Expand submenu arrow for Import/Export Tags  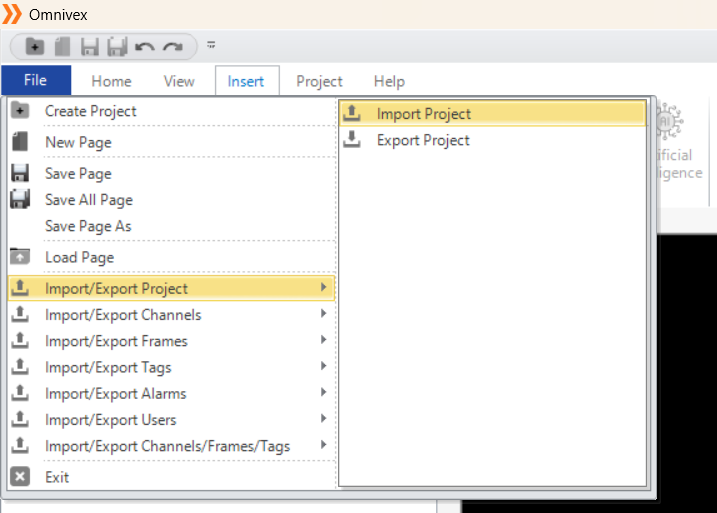point(323,366)
